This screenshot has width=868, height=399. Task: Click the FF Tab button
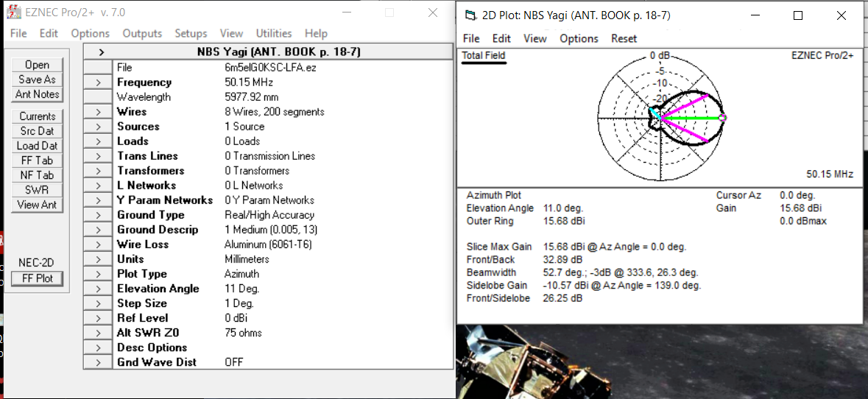coord(37,160)
